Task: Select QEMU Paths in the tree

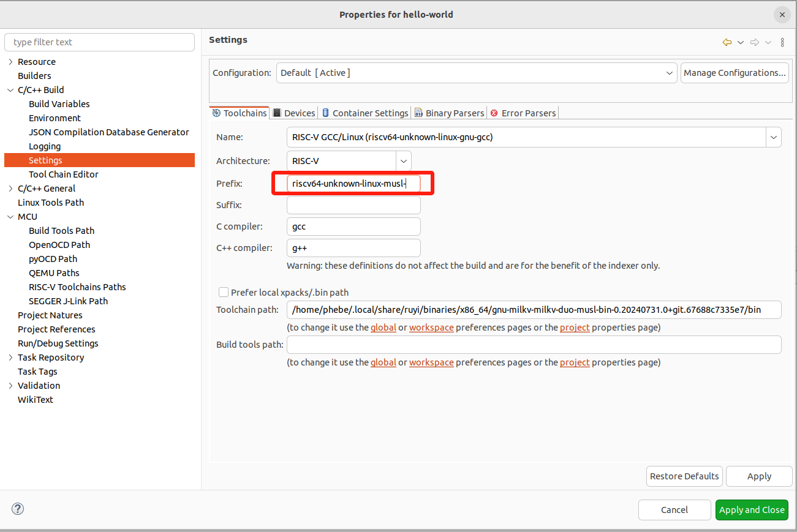Action: click(54, 273)
